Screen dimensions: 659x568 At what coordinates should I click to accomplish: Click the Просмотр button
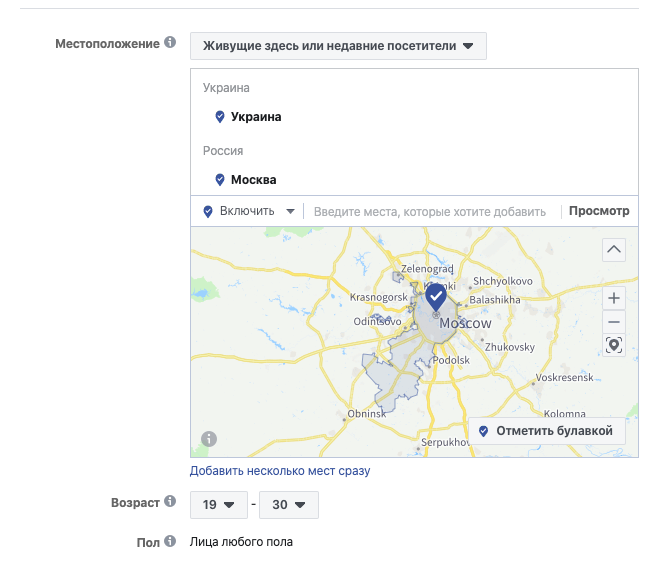(x=599, y=211)
